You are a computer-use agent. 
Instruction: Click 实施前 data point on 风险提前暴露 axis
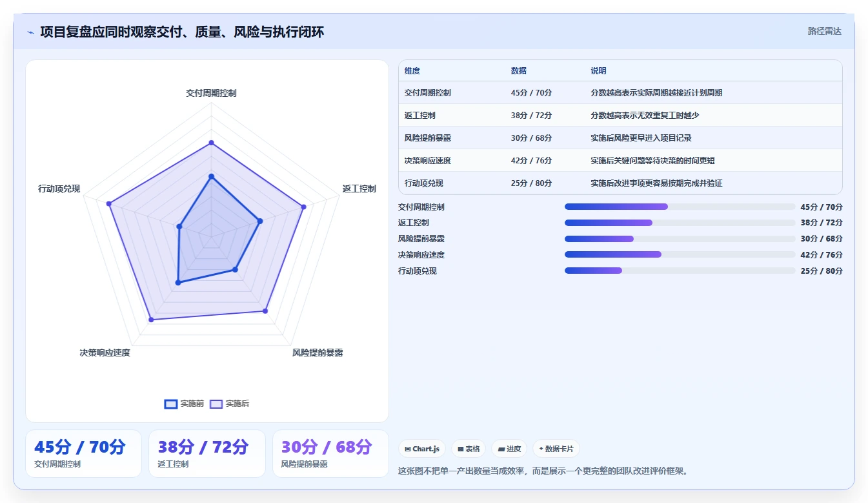[235, 269]
